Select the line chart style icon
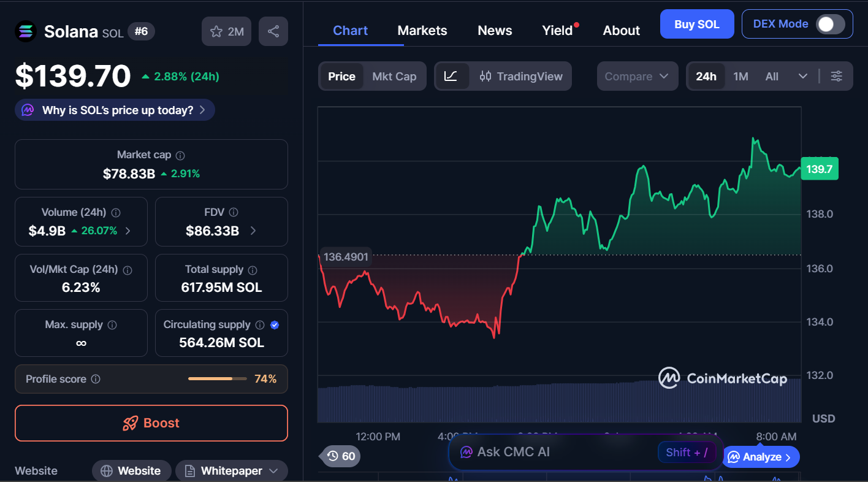Viewport: 868px width, 482px height. point(451,76)
